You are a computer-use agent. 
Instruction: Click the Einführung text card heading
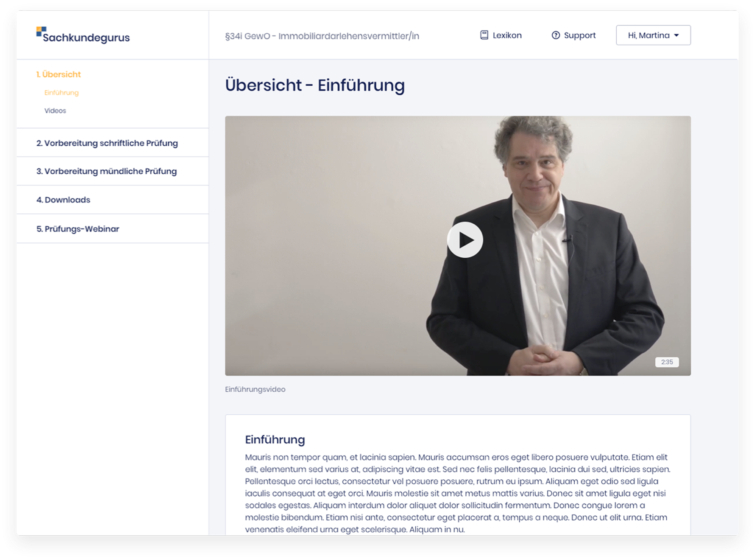tap(275, 440)
